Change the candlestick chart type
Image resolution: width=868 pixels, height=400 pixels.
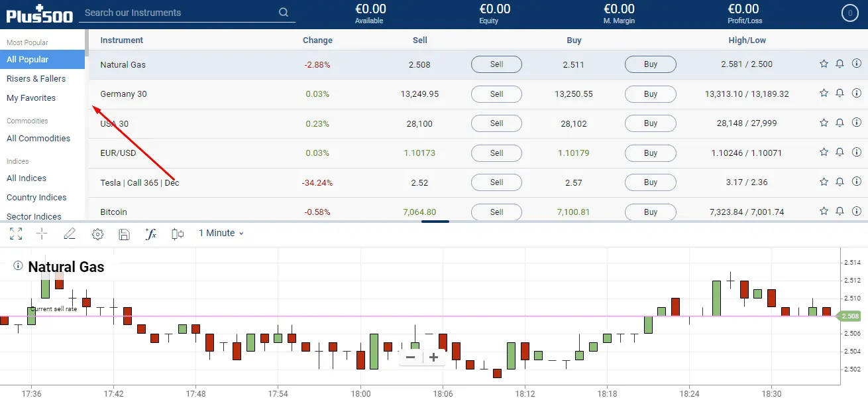pyautogui.click(x=177, y=233)
